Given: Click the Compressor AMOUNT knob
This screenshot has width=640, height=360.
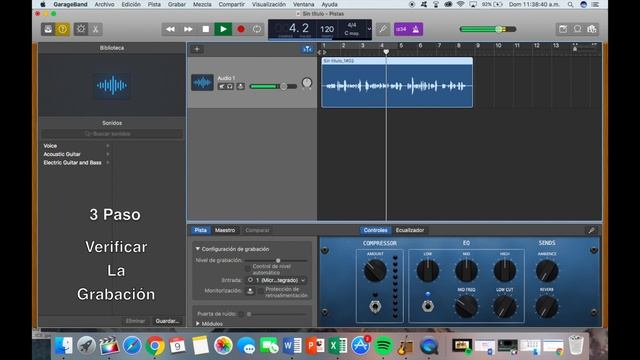Looking at the screenshot, I should tap(375, 271).
